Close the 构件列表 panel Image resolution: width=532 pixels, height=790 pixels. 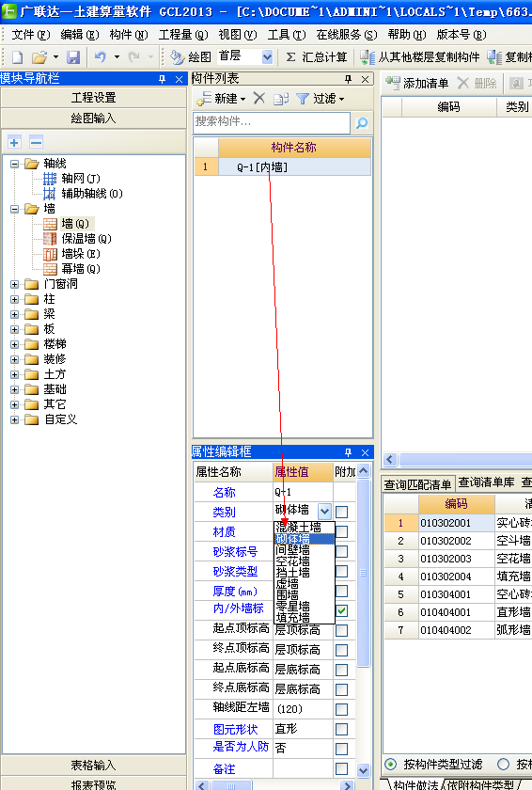click(x=366, y=79)
